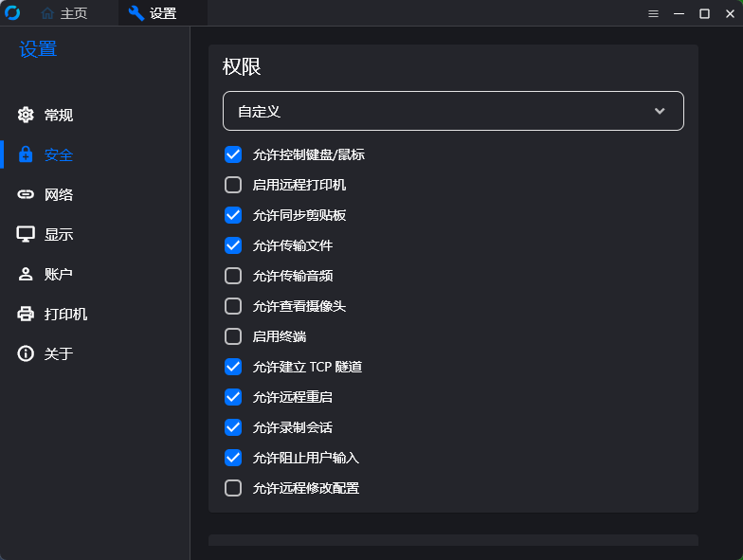
Task: Click the lock icon beside 安全
Action: tap(26, 154)
